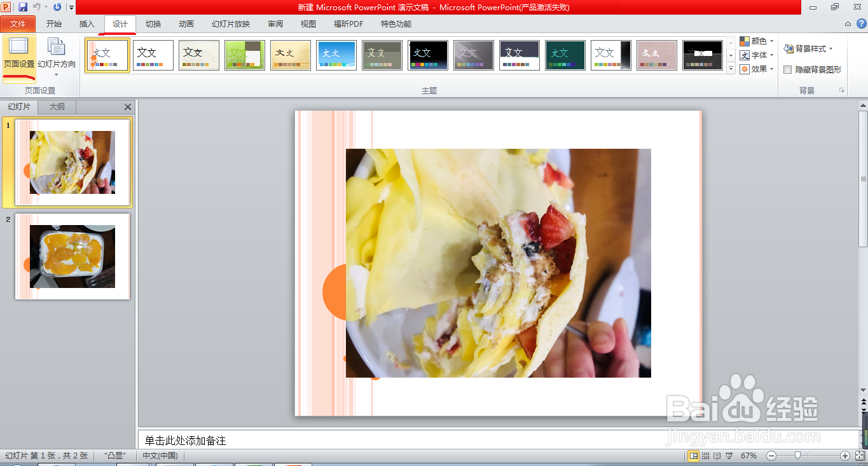Viewport: 868px width, 466px height.
Task: Switch to the 视图 ribbon tab
Action: pyautogui.click(x=308, y=24)
